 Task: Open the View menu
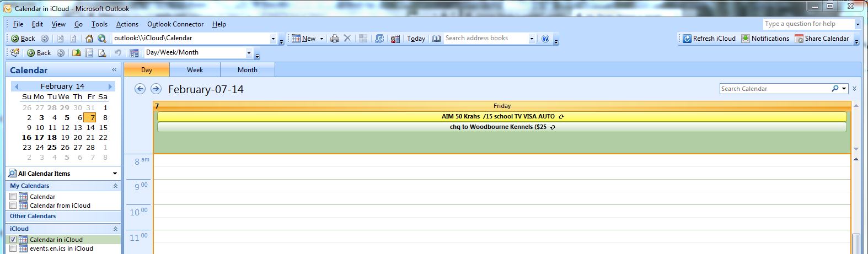pyautogui.click(x=58, y=24)
